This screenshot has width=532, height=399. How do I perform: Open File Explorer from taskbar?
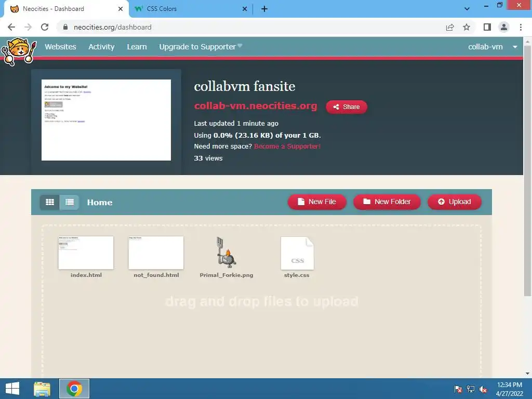pos(42,389)
